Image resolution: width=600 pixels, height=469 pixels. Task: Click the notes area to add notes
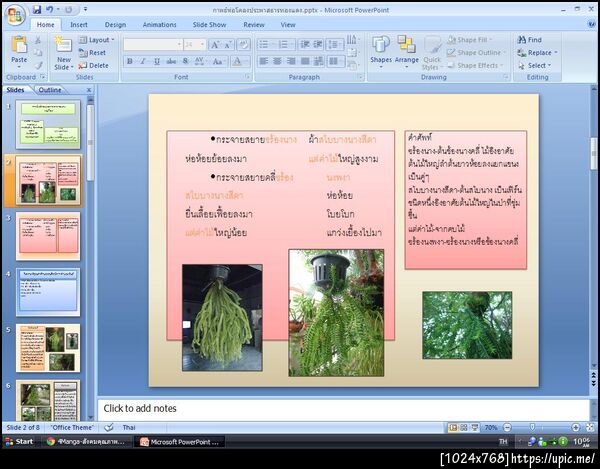(x=343, y=409)
